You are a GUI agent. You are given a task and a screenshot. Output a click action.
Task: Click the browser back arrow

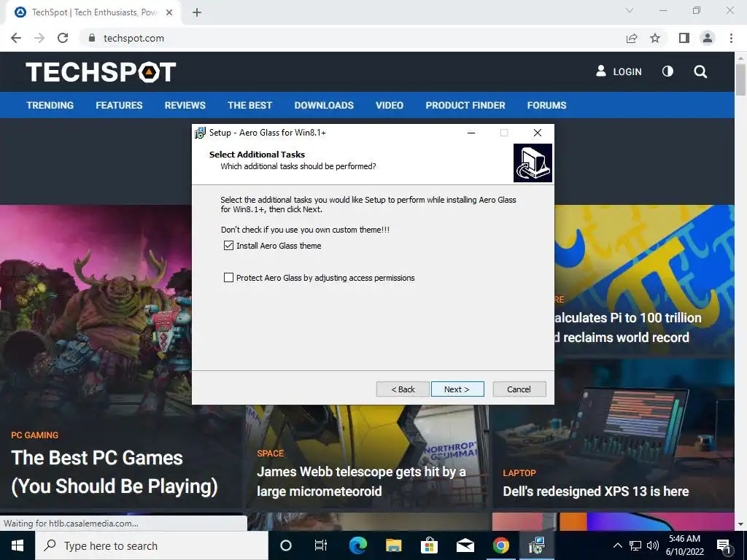point(16,38)
